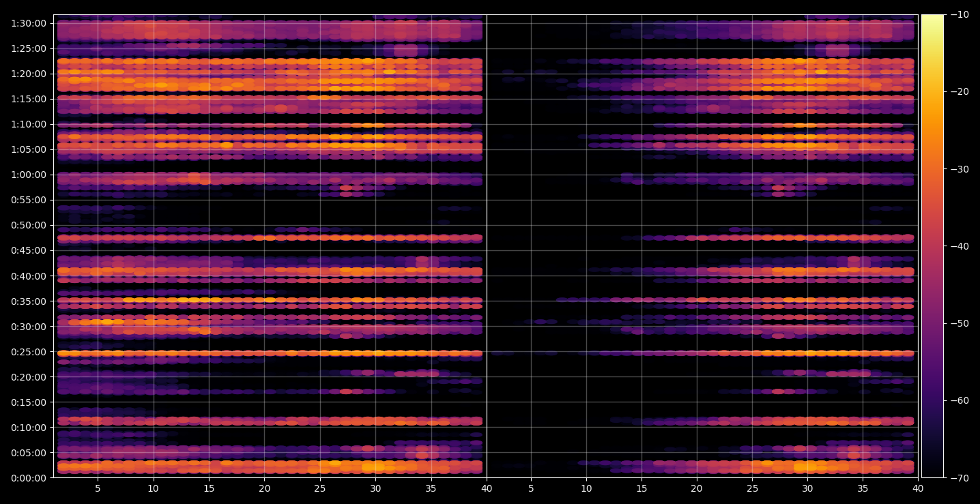Click the 0:40:00 tick label
This screenshot has height=504, width=980.
(29, 276)
